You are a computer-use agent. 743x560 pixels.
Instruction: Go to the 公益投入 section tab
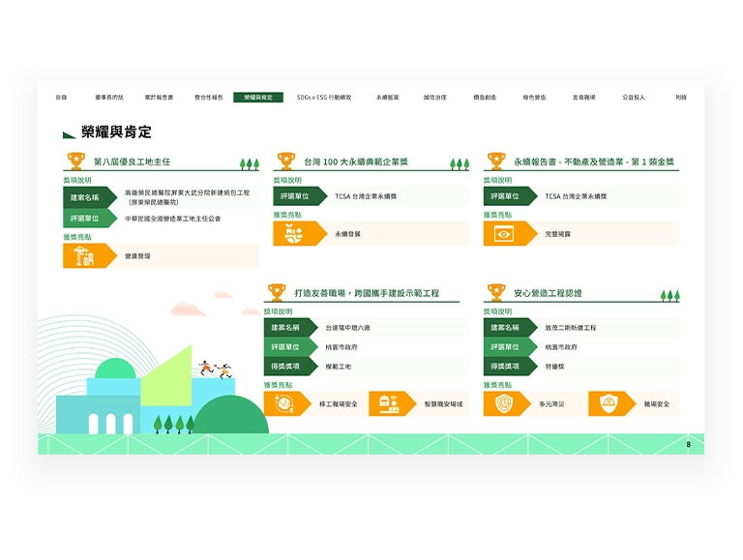[634, 97]
